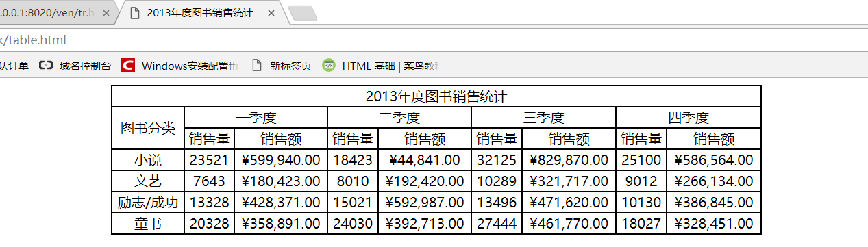Click 销售额 under 一季度
Screen dimensions: 868x247
282,139
